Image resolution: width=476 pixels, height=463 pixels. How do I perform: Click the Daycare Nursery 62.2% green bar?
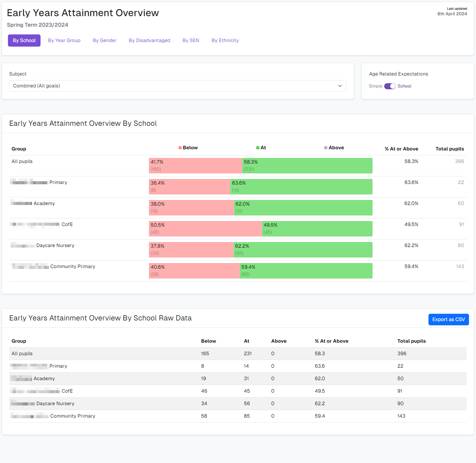tap(303, 250)
